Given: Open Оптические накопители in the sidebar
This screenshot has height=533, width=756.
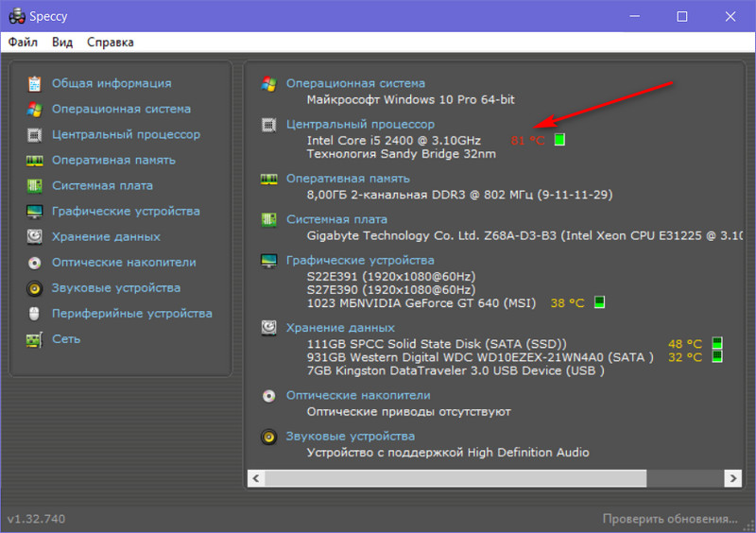Looking at the screenshot, I should tap(124, 263).
